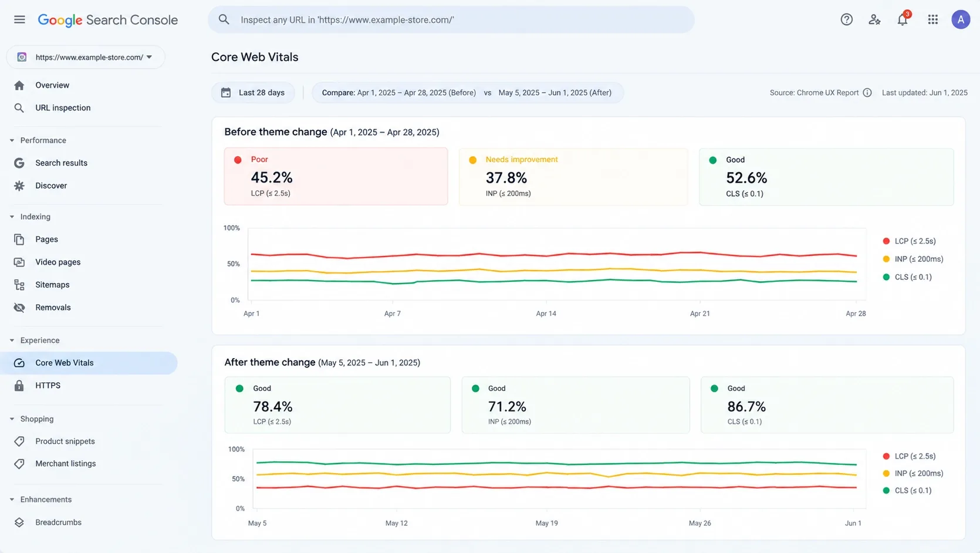Click the Breadcrumbs layers icon
Screen dimensions: 980x553
[x=19, y=522]
